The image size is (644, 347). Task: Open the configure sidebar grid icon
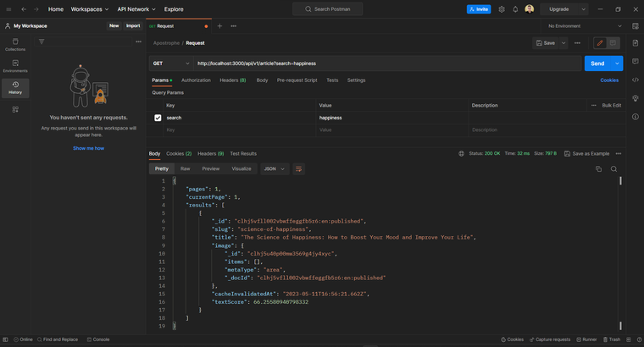pos(15,109)
